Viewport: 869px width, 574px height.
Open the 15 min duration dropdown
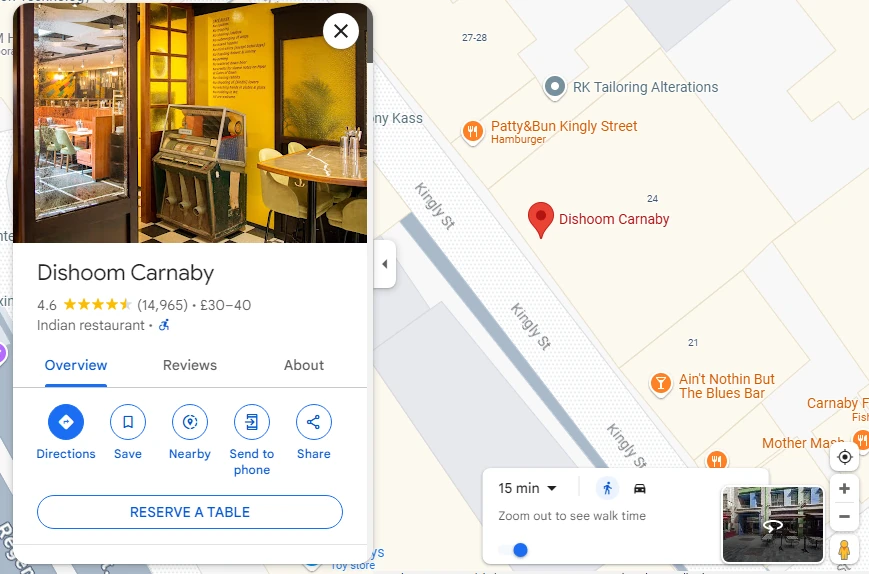527,488
